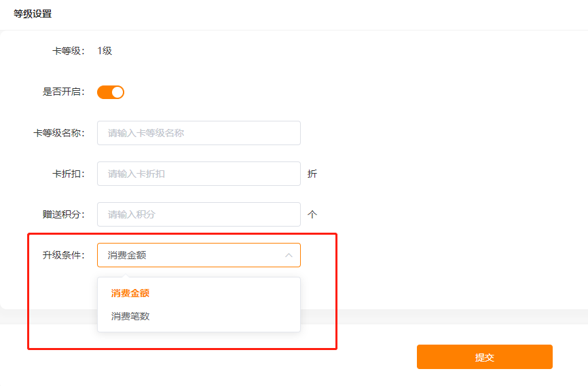Click the 卡等级 label

69,51
